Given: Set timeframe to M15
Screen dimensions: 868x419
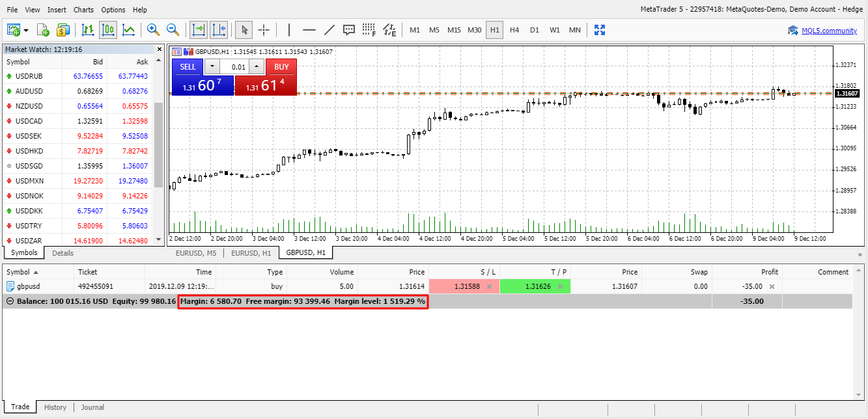Looking at the screenshot, I should [x=454, y=30].
